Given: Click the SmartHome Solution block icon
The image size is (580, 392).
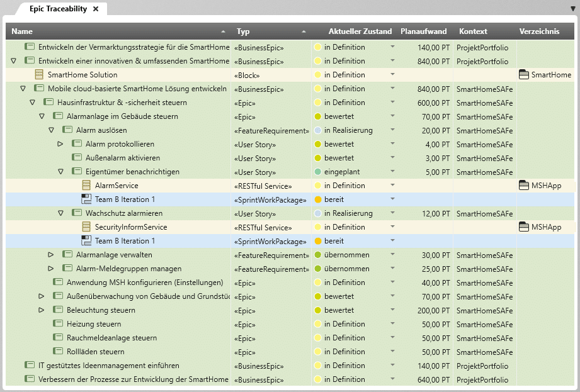Looking at the screenshot, I should coord(39,75).
